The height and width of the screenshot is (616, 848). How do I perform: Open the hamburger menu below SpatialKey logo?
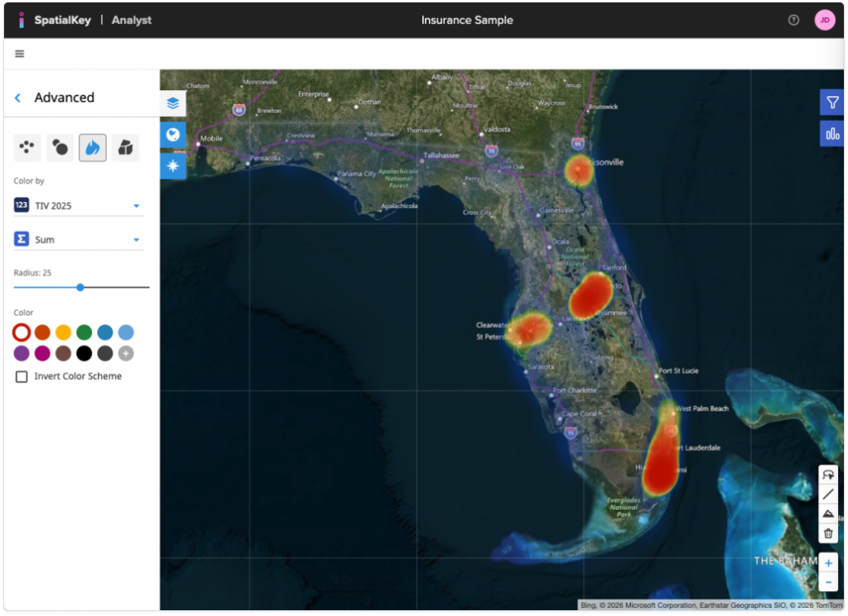[x=19, y=53]
